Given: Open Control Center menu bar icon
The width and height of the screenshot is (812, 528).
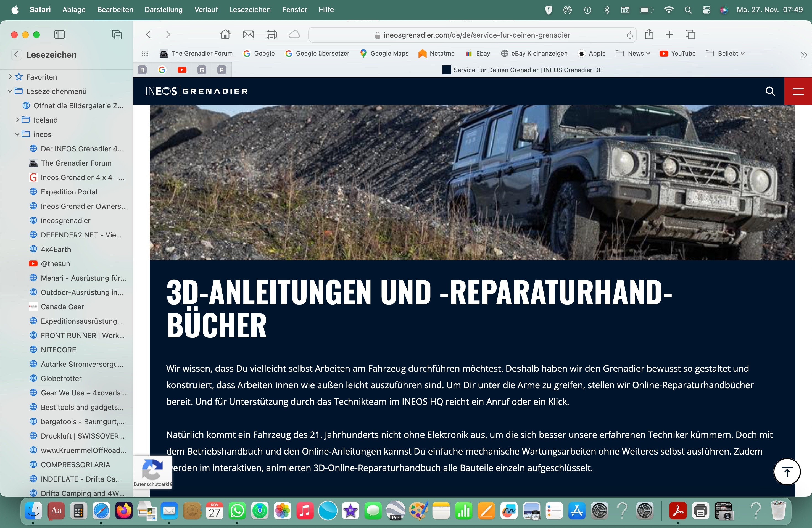Looking at the screenshot, I should (706, 10).
